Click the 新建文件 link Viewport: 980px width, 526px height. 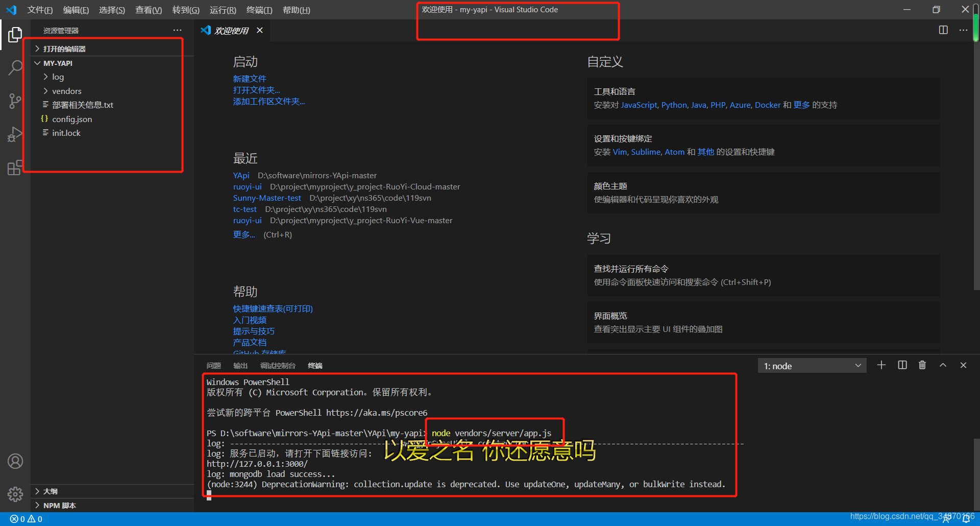[x=250, y=79]
